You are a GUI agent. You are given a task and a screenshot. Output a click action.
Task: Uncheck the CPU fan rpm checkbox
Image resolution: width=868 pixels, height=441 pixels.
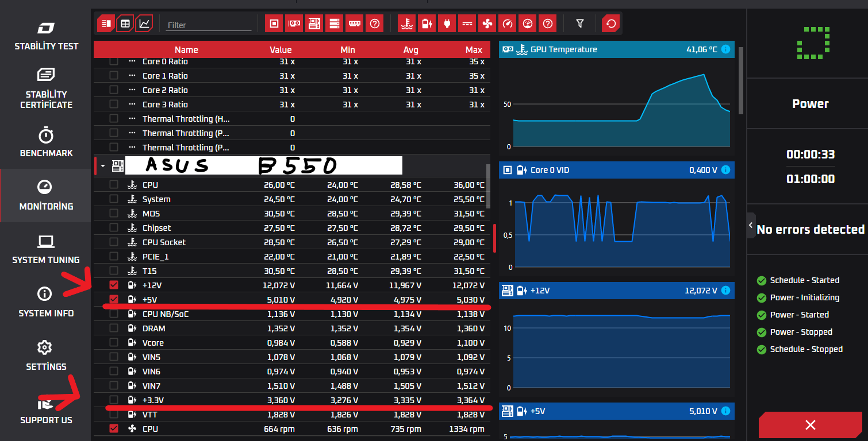pyautogui.click(x=114, y=428)
